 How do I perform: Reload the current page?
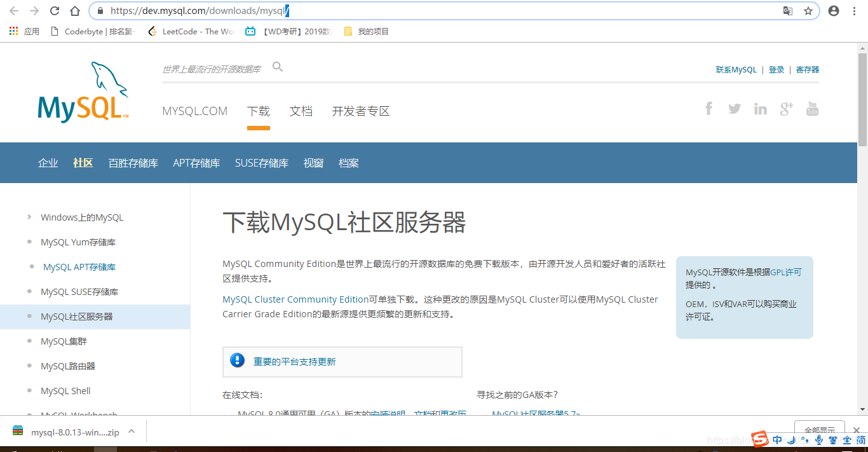click(x=55, y=11)
